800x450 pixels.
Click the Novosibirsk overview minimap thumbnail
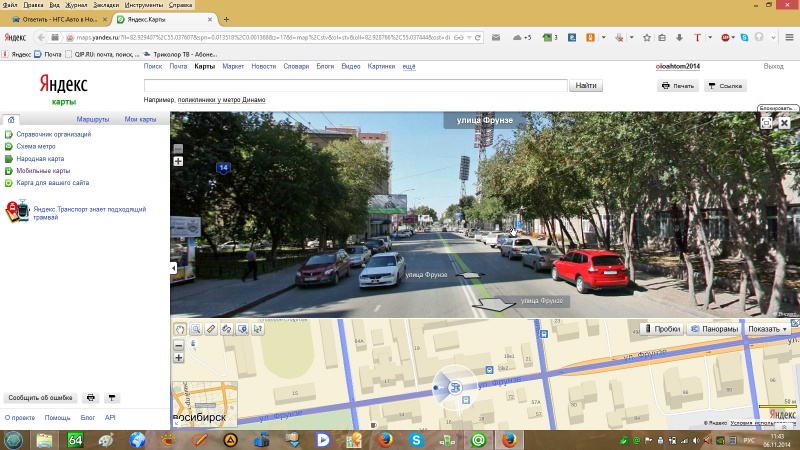tap(205, 404)
